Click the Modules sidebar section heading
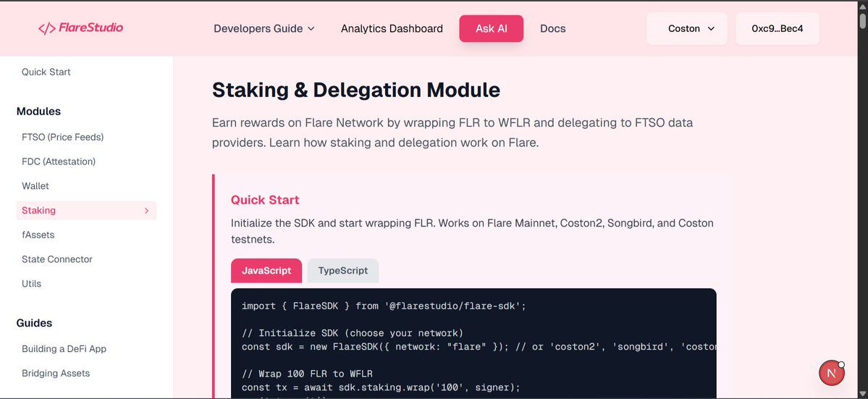This screenshot has height=399, width=868. point(39,112)
